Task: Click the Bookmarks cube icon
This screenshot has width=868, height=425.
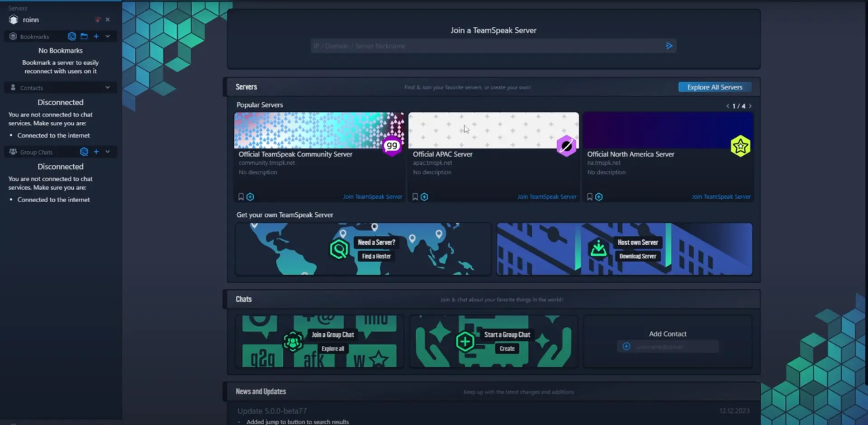Action: (x=13, y=36)
